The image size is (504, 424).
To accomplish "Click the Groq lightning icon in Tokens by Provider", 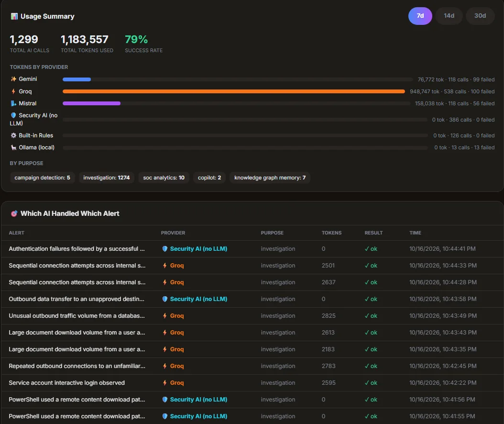I will [x=13, y=91].
